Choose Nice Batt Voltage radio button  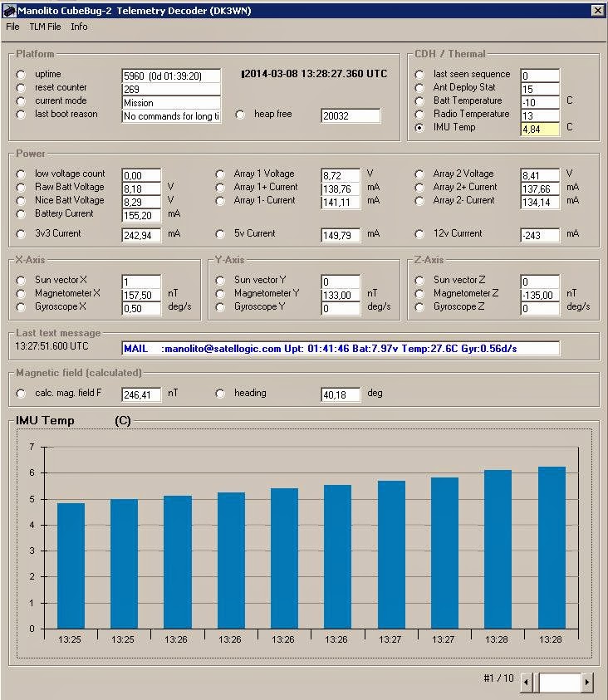21,201
